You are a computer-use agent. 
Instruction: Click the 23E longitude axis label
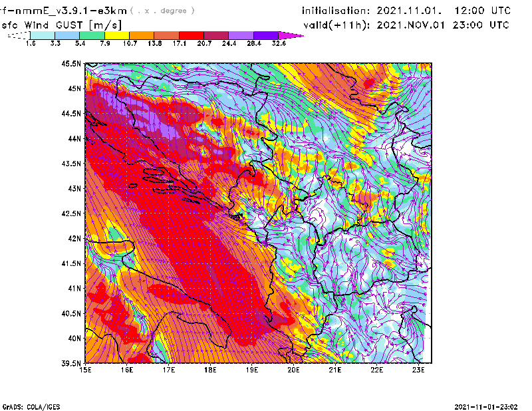tap(420, 369)
